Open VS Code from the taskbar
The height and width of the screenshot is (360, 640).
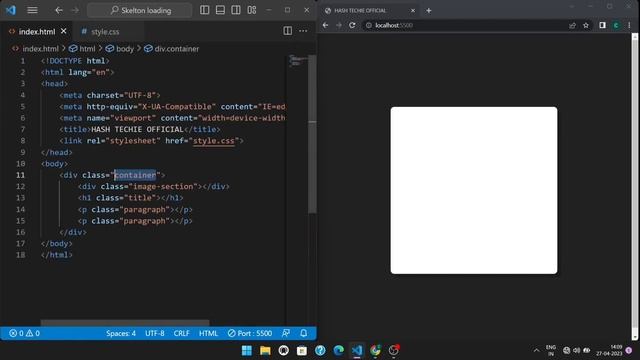357,350
